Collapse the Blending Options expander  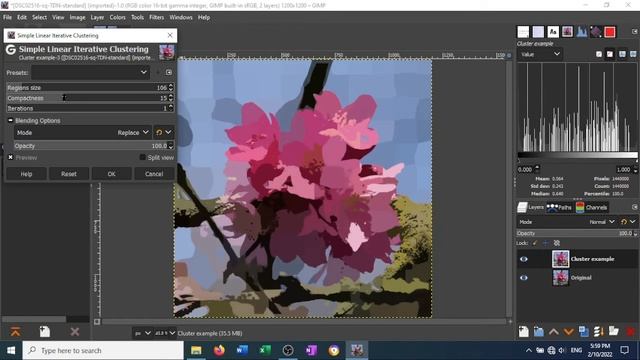click(10, 120)
